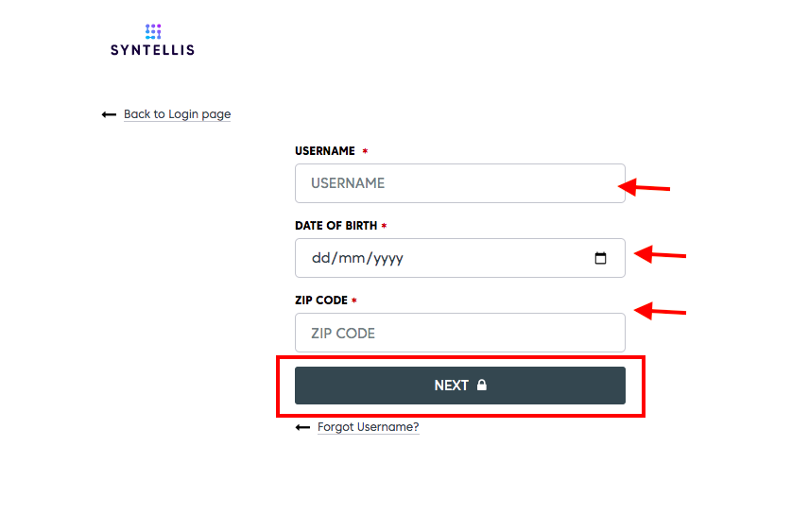Select the DATE OF BIRTH field
The width and height of the screenshot is (809, 532).
click(459, 258)
